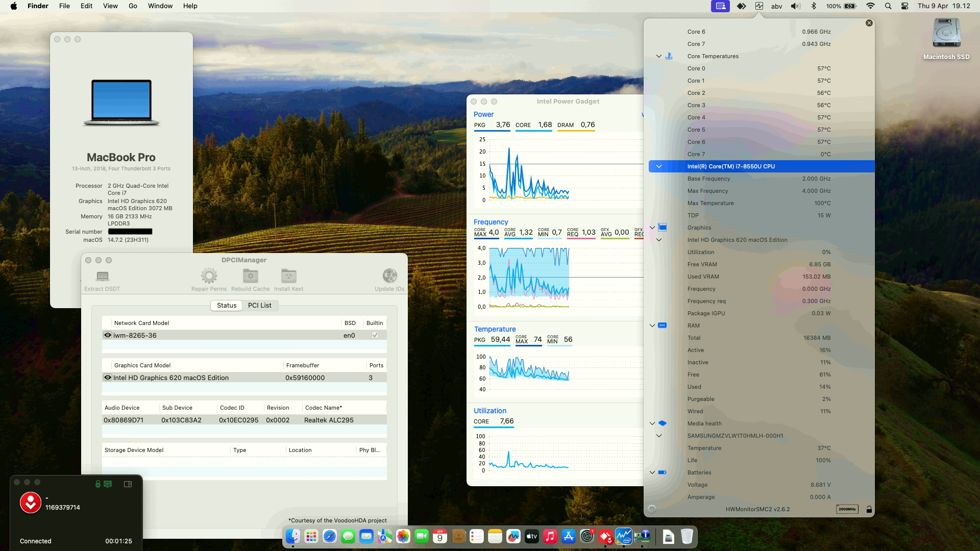Screen dimensions: 980x551
Task: Open the Trash in the Dock
Action: point(687,536)
